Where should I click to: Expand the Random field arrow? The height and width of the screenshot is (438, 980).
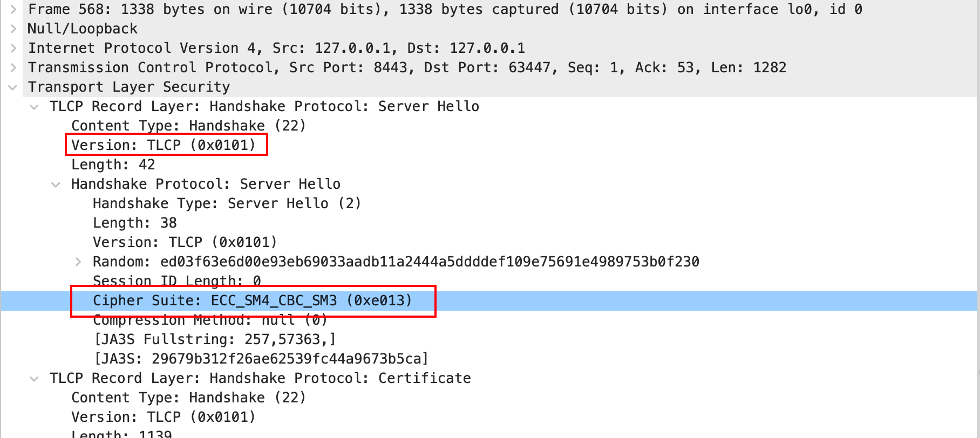point(78,262)
